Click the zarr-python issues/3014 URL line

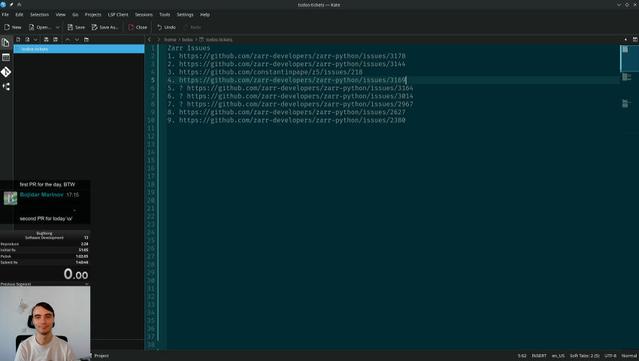(291, 96)
